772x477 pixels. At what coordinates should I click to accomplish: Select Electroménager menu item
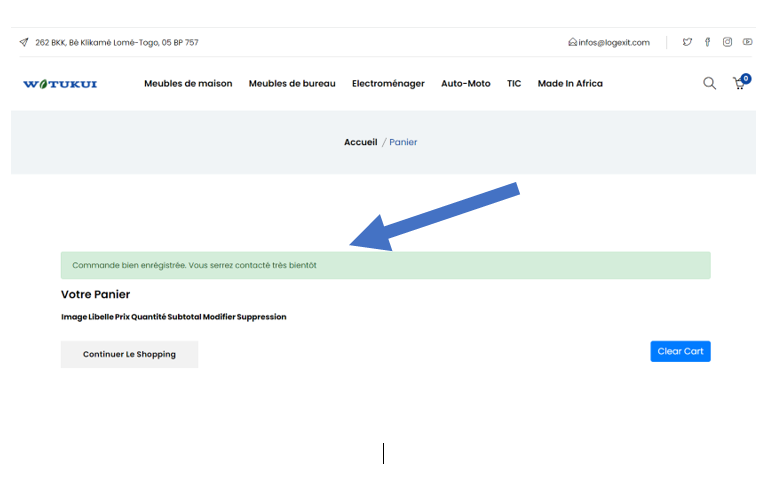(x=388, y=84)
